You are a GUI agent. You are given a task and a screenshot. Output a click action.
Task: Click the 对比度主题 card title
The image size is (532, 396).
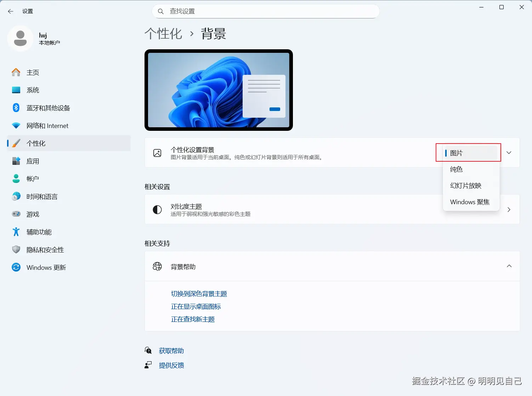pos(186,206)
